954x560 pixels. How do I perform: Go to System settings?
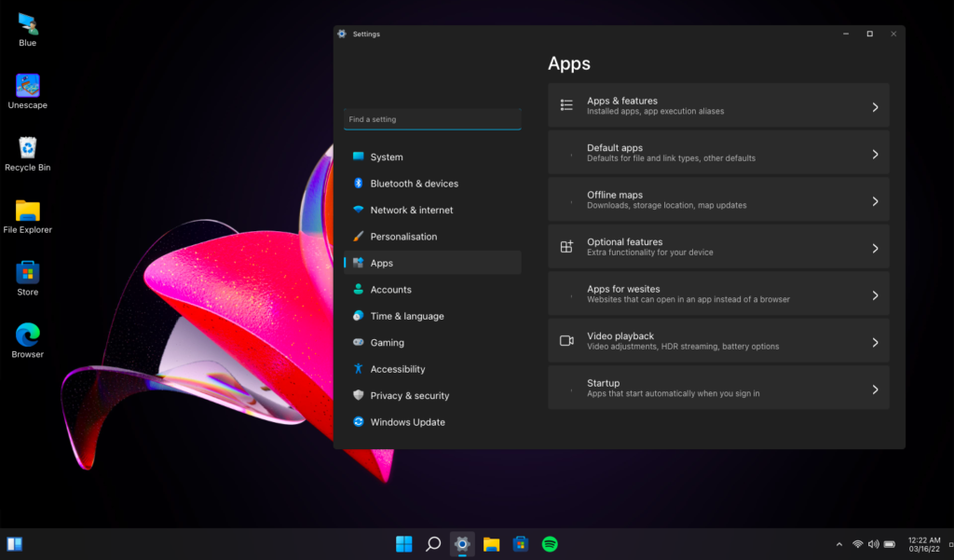pyautogui.click(x=432, y=157)
